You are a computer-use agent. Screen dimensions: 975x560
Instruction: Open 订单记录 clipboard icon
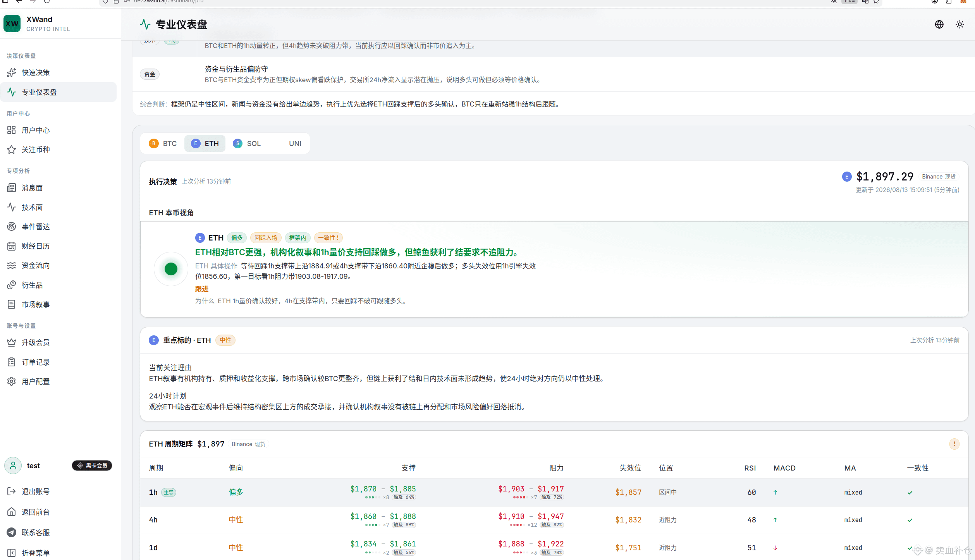[x=12, y=362]
